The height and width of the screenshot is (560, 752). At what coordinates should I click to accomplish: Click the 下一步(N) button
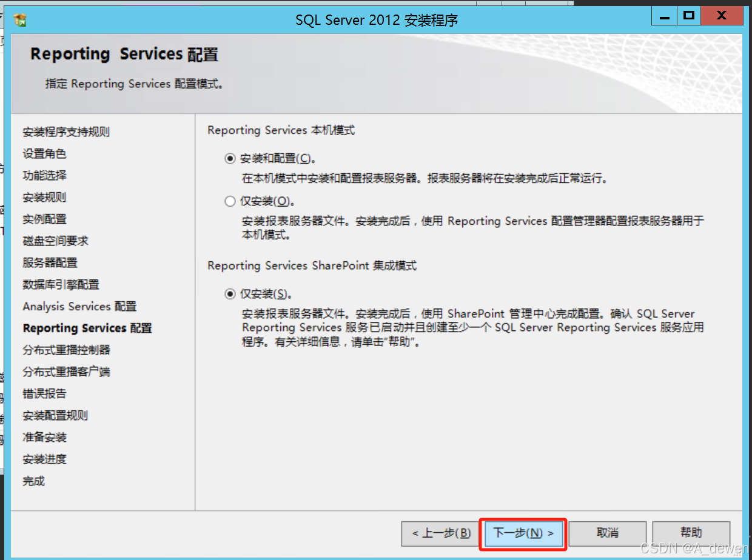523,533
